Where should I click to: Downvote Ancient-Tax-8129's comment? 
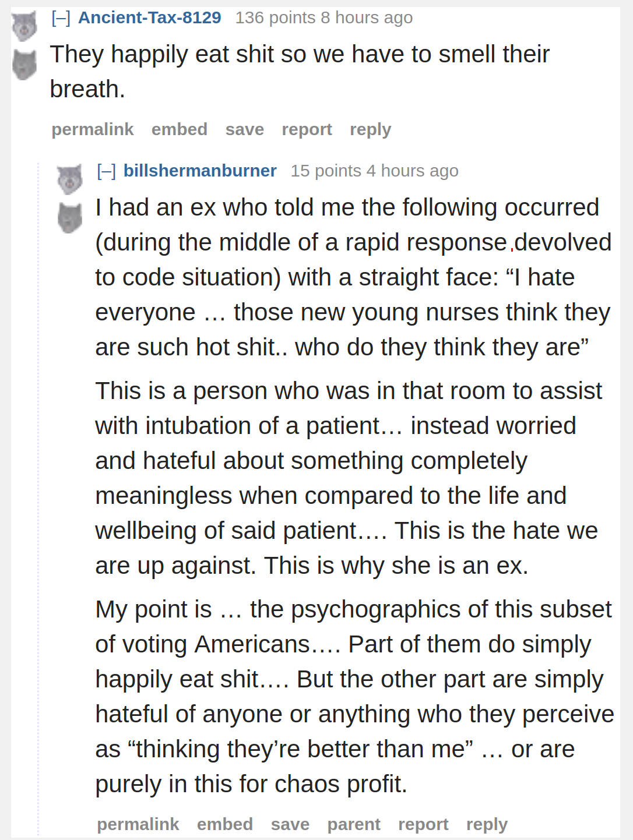(24, 65)
